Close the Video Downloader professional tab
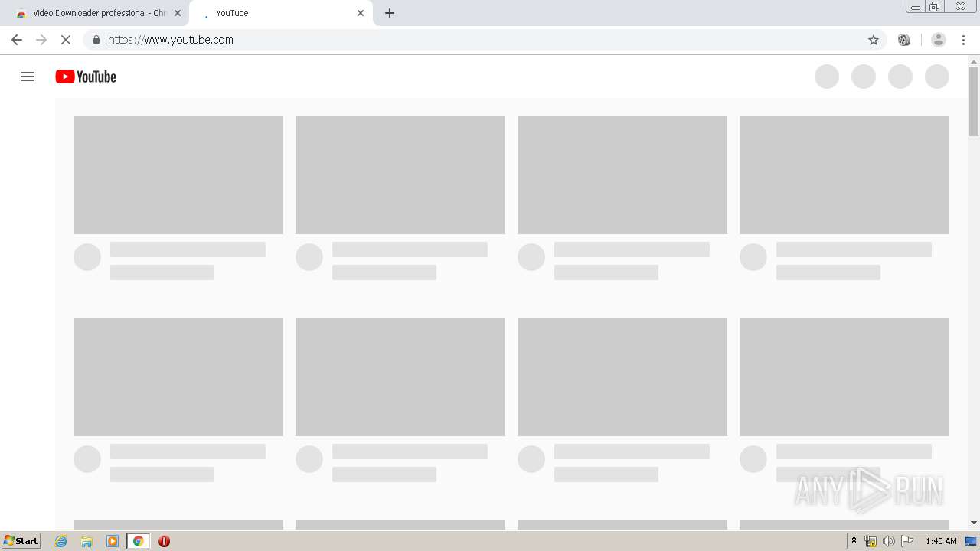Viewport: 980px width, 551px height. click(178, 13)
